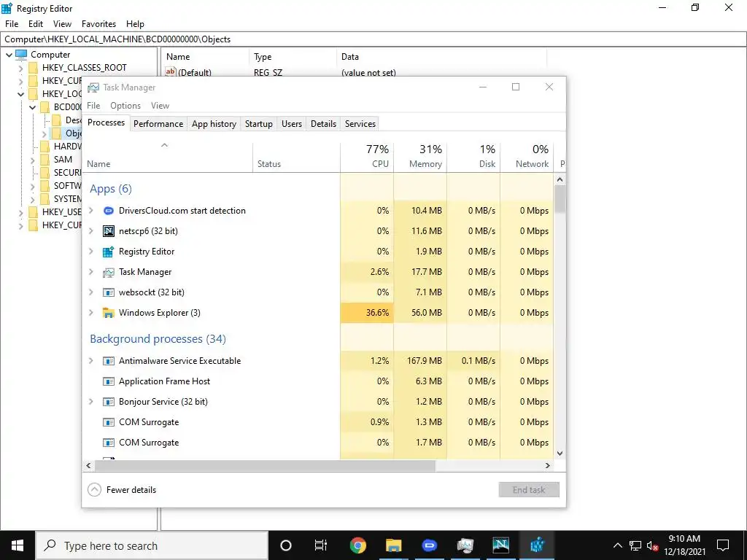Open the network status tray icon
The image size is (747, 560).
635,545
